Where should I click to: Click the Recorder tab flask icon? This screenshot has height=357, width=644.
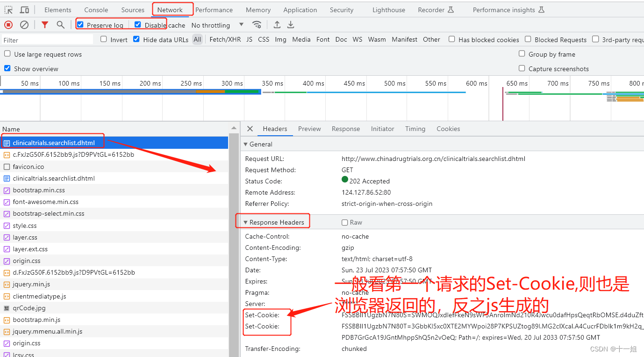point(451,10)
